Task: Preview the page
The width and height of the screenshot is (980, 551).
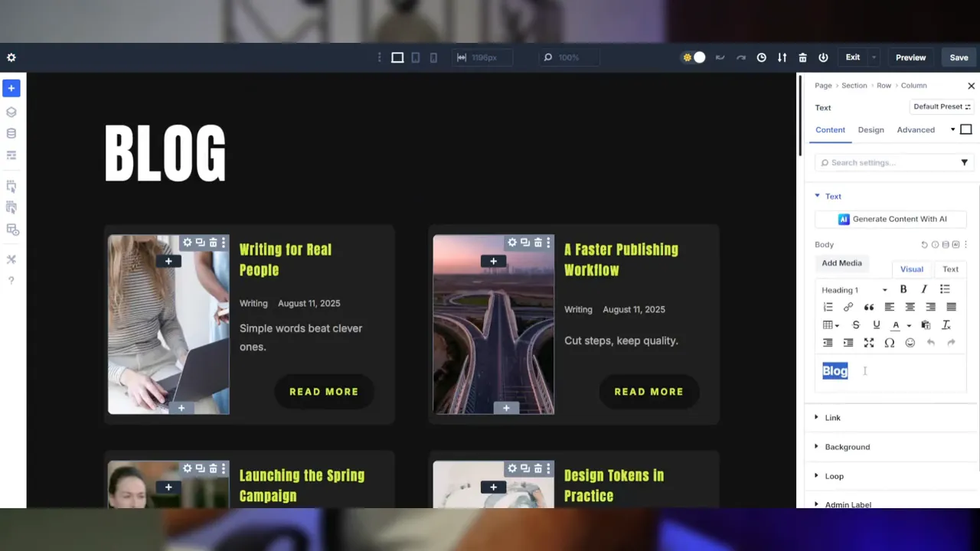Action: [910, 57]
